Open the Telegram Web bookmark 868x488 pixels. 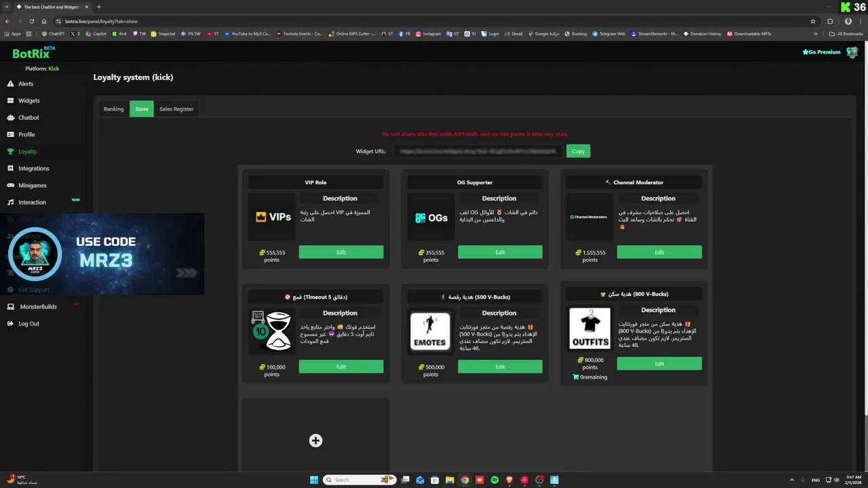[x=608, y=33]
